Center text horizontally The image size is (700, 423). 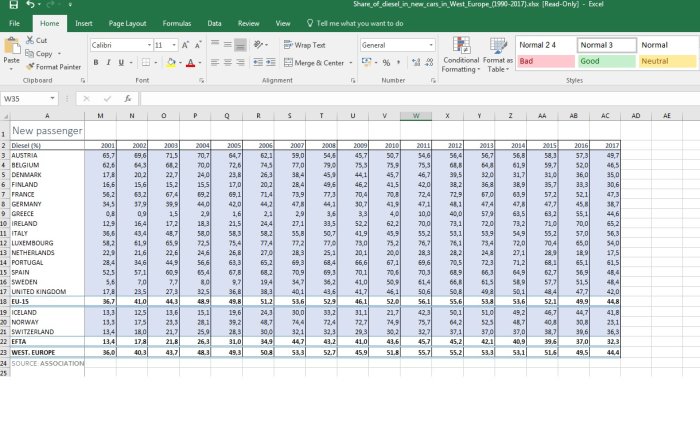pyautogui.click(x=228, y=62)
